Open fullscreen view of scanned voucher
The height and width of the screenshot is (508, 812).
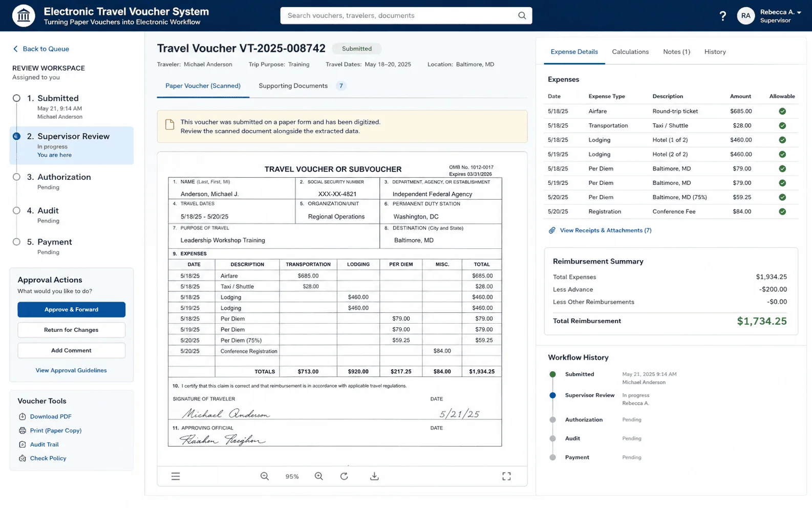506,476
